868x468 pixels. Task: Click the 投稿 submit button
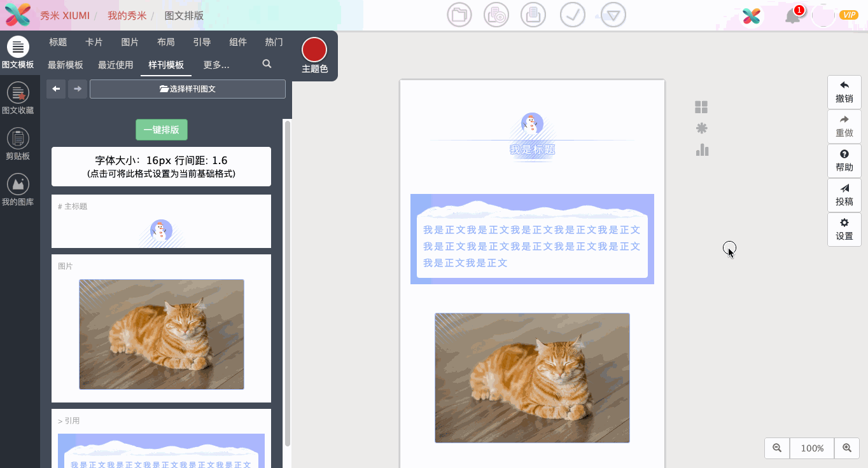[844, 195]
